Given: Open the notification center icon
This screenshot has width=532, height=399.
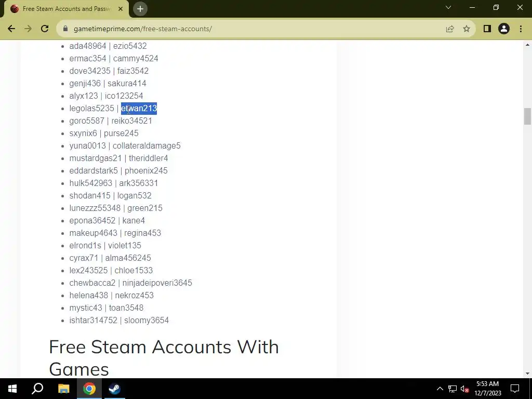Looking at the screenshot, I should tap(515, 389).
